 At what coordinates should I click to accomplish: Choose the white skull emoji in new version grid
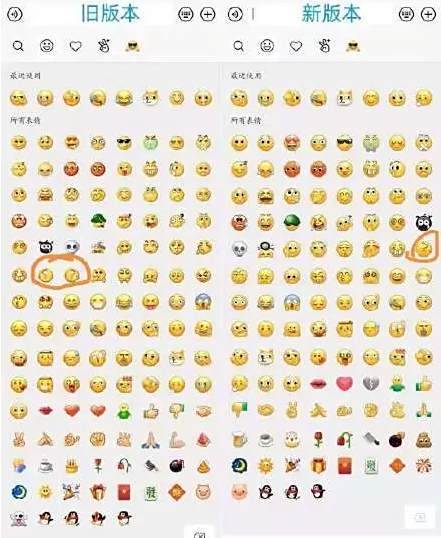[x=239, y=249]
